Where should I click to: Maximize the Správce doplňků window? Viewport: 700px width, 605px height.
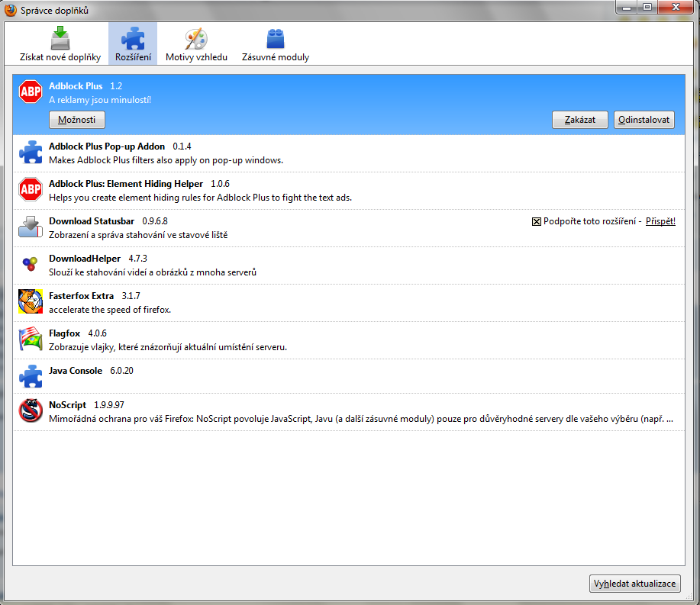coord(647,8)
